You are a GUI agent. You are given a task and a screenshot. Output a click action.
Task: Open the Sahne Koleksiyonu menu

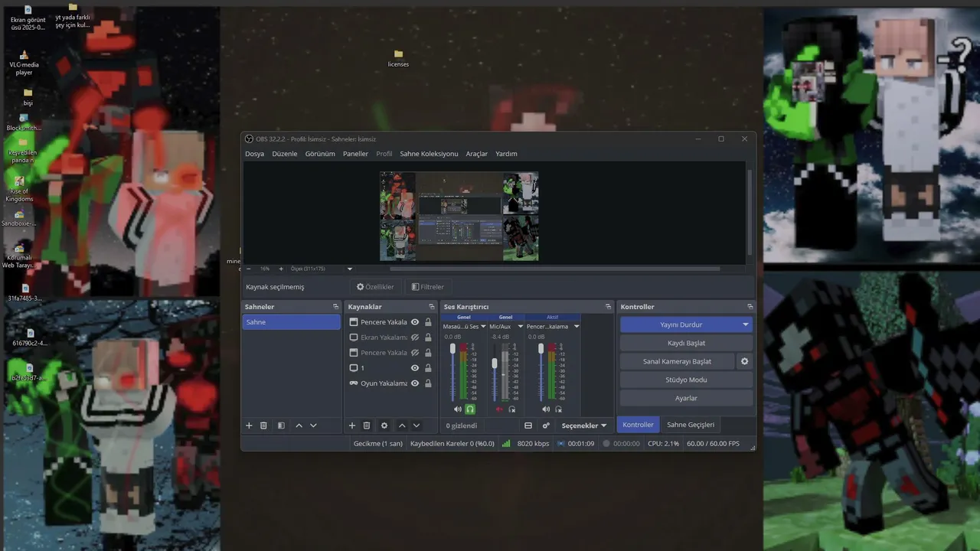pos(429,154)
